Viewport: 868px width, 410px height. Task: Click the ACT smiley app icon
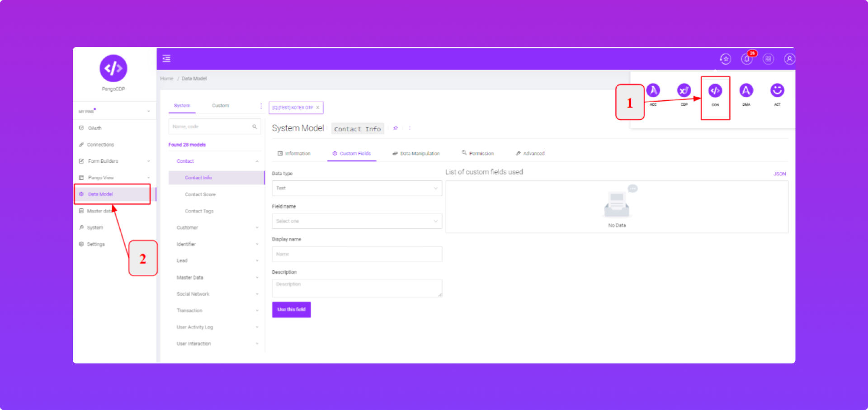pos(777,91)
